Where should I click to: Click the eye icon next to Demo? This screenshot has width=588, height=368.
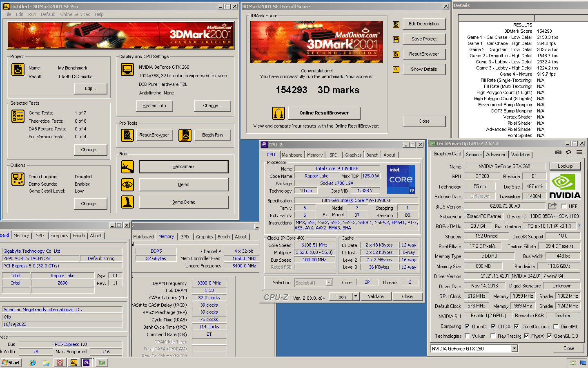pyautogui.click(x=127, y=185)
